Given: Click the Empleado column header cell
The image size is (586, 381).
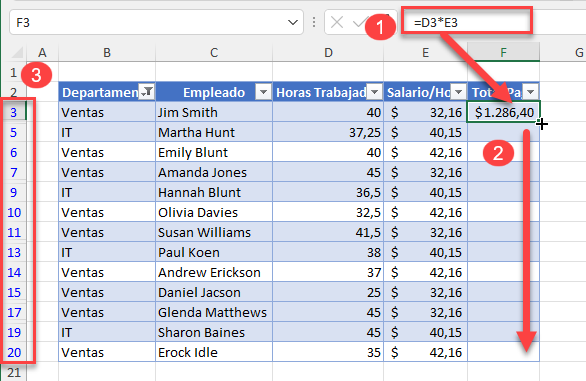Looking at the screenshot, I should coord(214,92).
